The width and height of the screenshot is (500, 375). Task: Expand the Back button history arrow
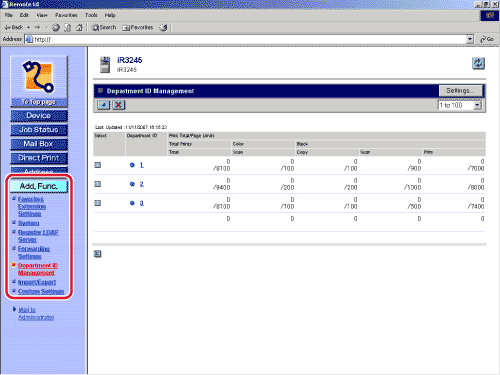[x=29, y=27]
